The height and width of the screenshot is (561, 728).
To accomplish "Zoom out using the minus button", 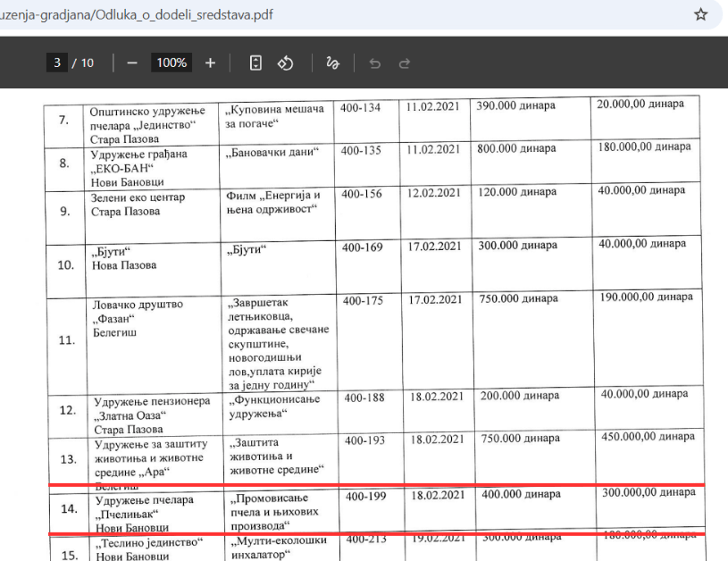I will point(132,63).
